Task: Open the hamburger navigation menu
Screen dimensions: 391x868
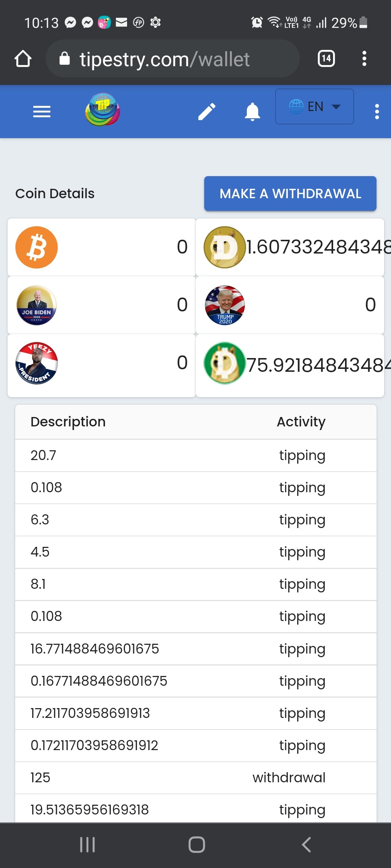Action: (42, 112)
